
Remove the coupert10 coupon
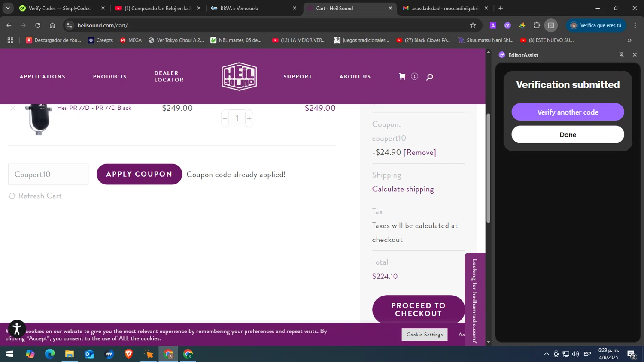(x=419, y=152)
